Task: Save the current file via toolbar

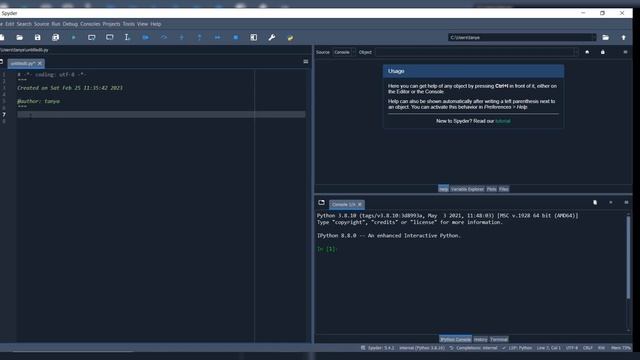Action: [x=38, y=38]
